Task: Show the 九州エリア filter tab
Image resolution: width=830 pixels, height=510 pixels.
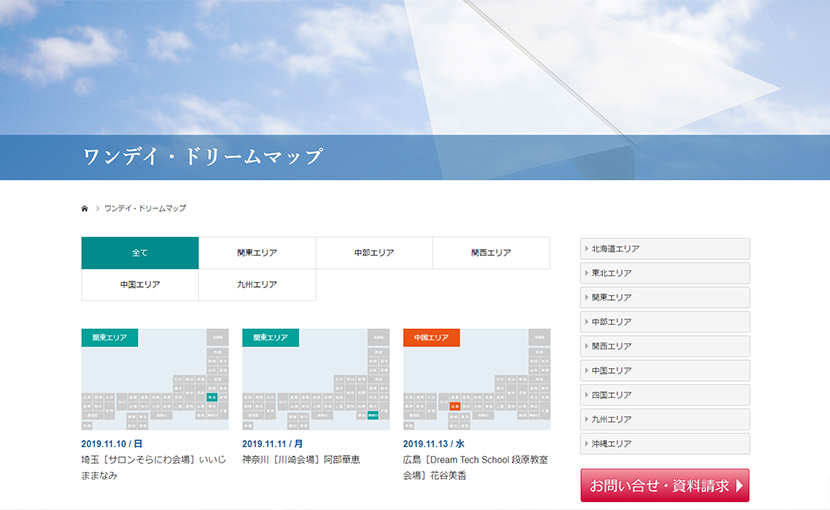Action: point(257,285)
